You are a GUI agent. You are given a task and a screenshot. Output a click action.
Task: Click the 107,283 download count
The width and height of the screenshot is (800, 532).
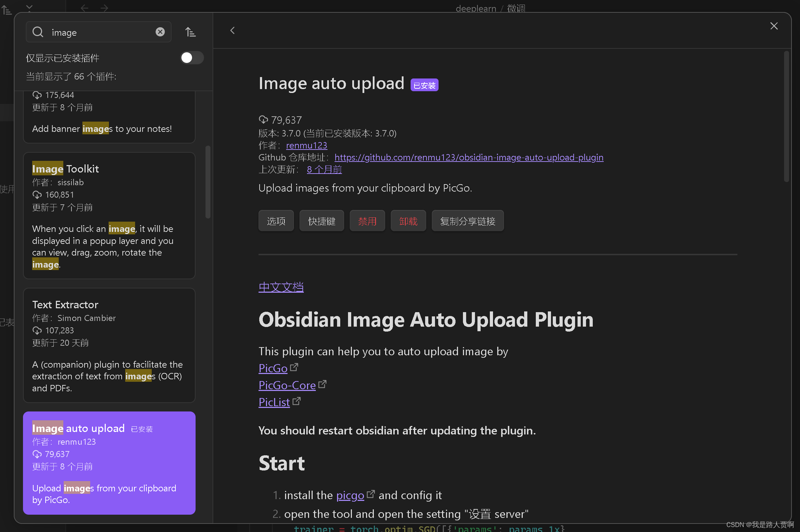(x=60, y=331)
